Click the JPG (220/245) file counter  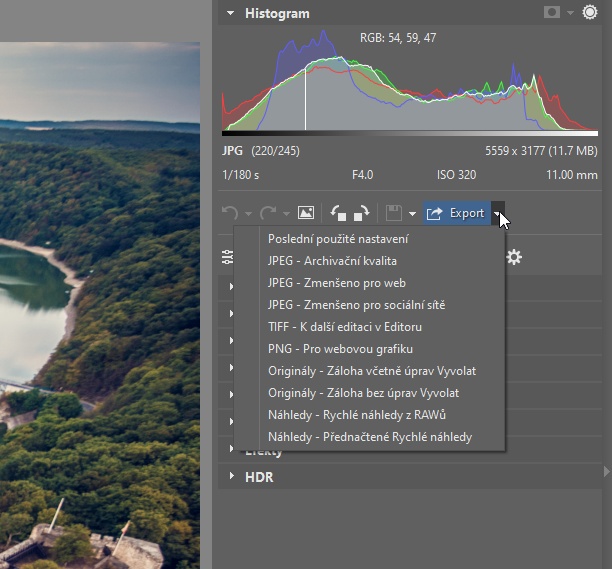[x=261, y=151]
